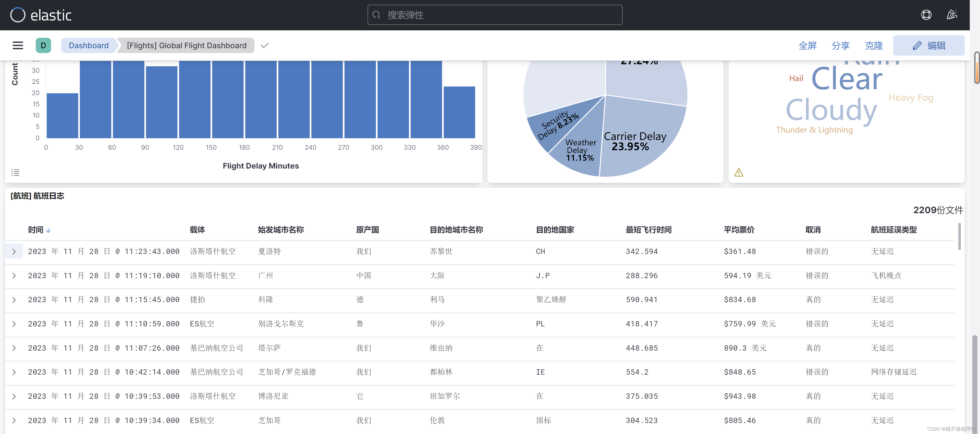Image resolution: width=980 pixels, height=434 pixels.
Task: Click the 航班延误类型 column header
Action: [894, 230]
